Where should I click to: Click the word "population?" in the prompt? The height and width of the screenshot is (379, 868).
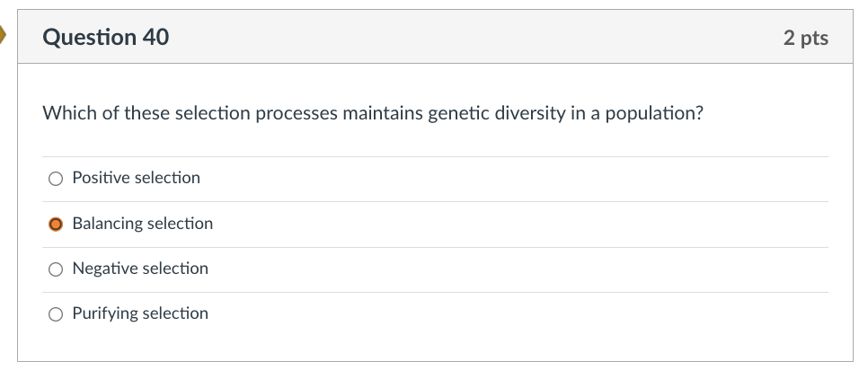click(656, 115)
